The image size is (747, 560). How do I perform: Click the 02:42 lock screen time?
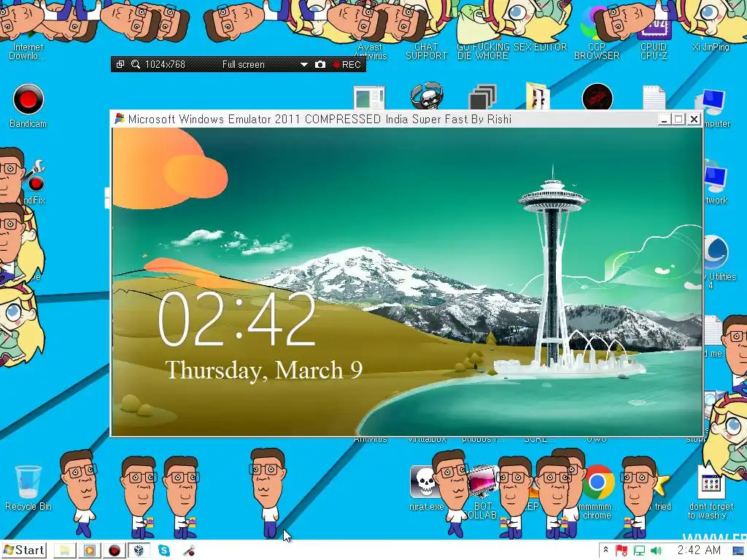pos(236,319)
